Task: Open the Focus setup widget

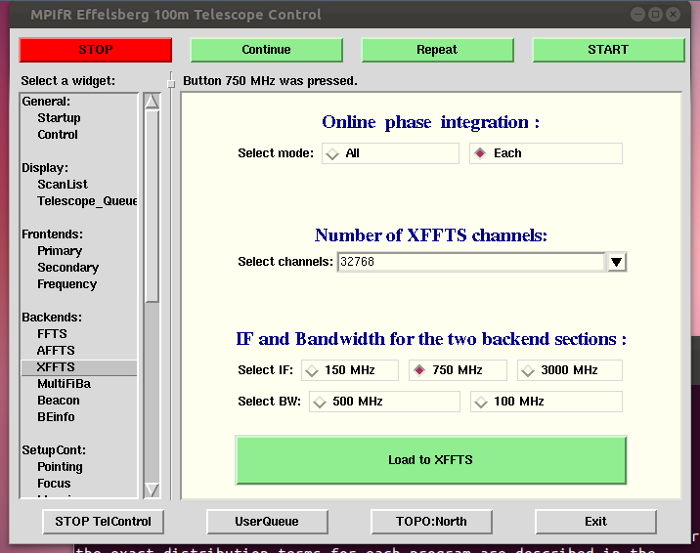Action: tap(54, 483)
